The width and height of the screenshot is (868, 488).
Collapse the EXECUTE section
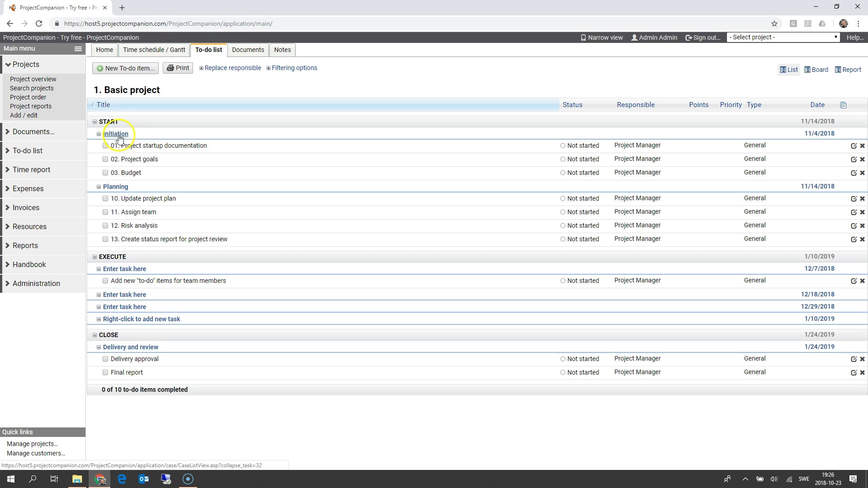94,257
